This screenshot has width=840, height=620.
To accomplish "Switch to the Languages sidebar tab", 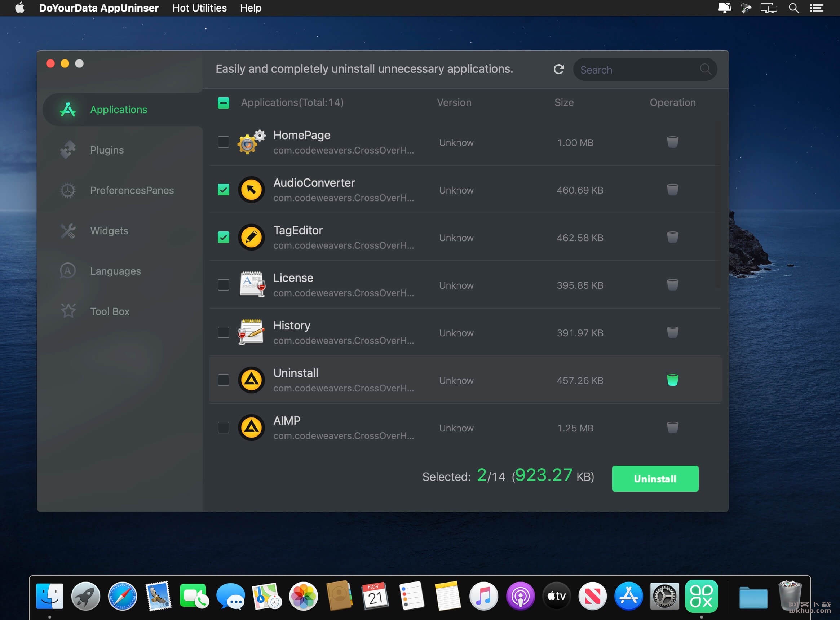I will (123, 271).
